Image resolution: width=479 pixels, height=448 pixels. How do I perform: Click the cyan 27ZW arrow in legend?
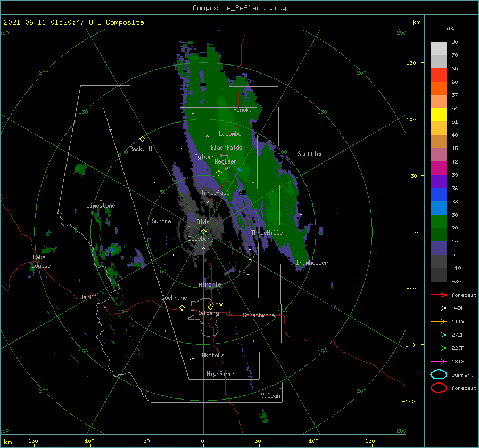click(439, 335)
